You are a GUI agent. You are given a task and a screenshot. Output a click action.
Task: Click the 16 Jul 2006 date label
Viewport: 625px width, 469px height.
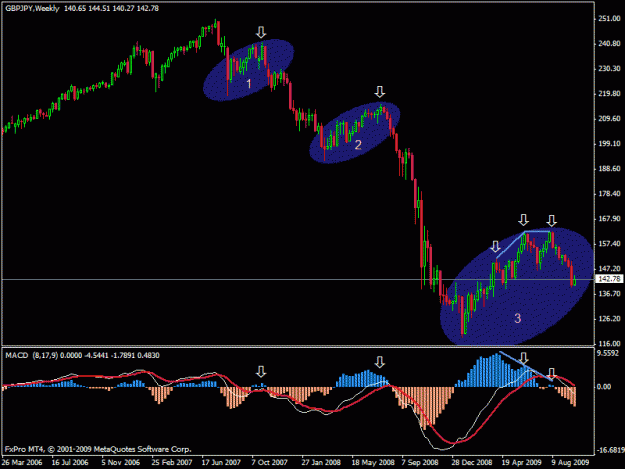click(70, 463)
